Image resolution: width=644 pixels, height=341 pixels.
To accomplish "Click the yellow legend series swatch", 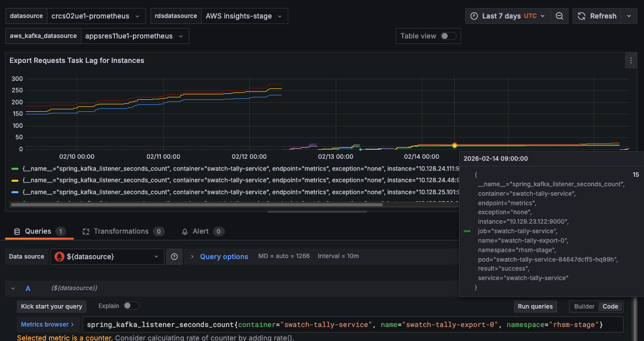I will point(15,180).
